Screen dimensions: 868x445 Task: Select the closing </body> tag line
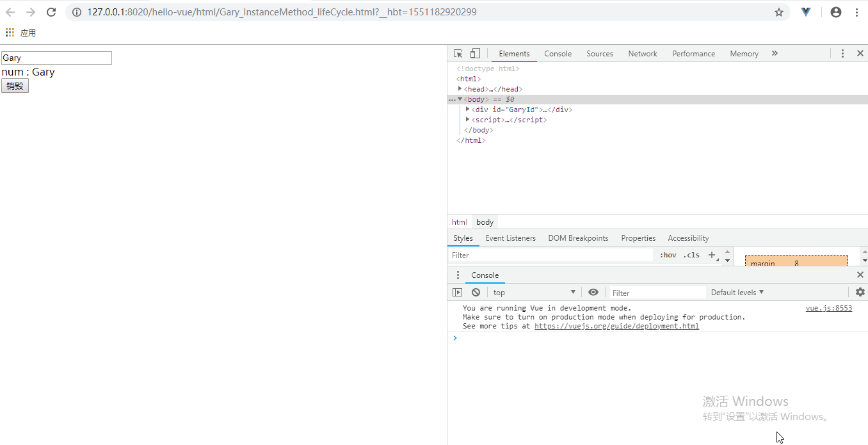click(478, 130)
